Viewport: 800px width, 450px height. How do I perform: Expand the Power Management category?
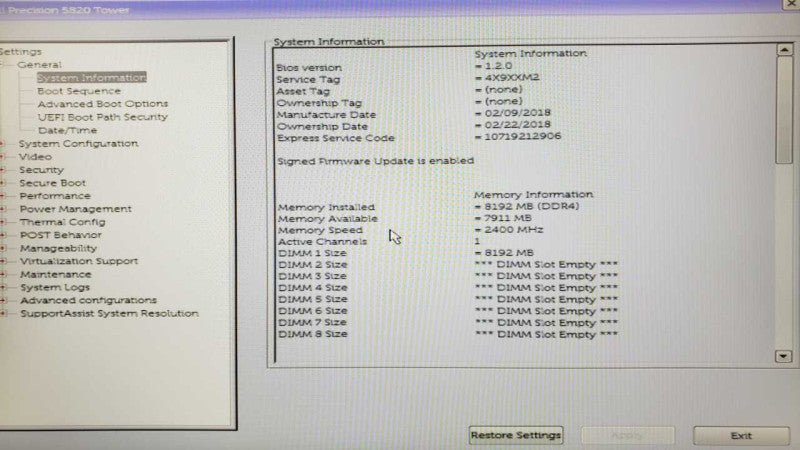(x=3, y=209)
